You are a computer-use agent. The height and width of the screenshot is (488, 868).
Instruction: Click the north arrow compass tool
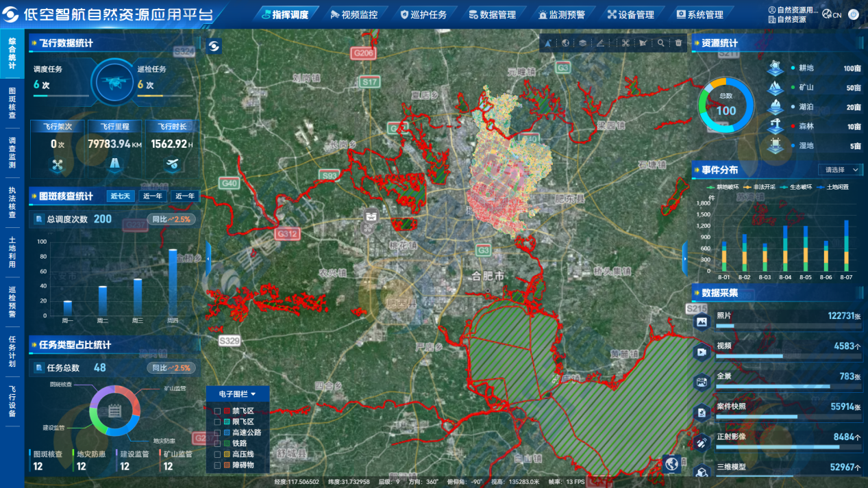(x=548, y=43)
